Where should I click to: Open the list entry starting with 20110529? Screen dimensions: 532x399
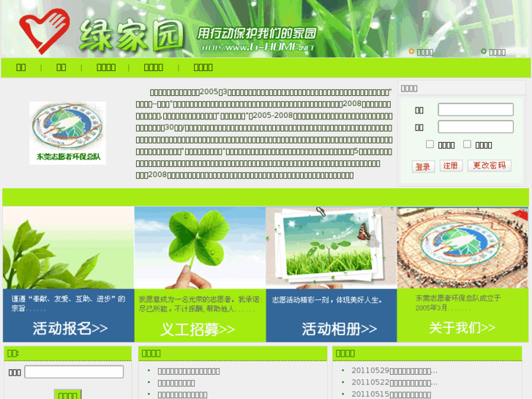pyautogui.click(x=394, y=371)
